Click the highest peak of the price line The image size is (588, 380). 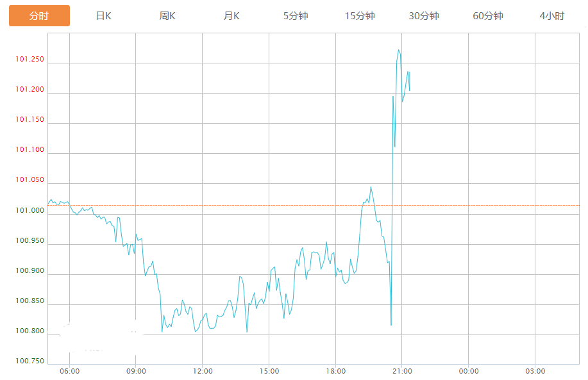(x=399, y=50)
